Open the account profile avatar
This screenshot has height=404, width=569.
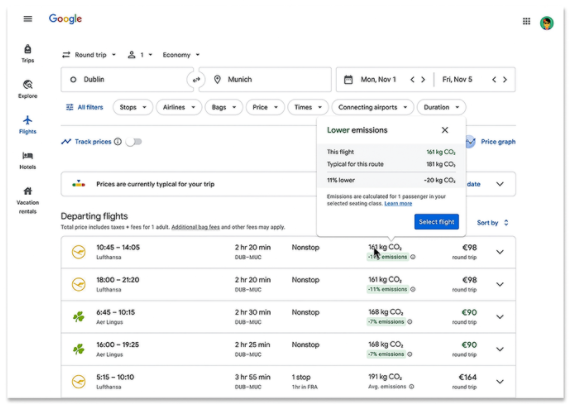[547, 23]
